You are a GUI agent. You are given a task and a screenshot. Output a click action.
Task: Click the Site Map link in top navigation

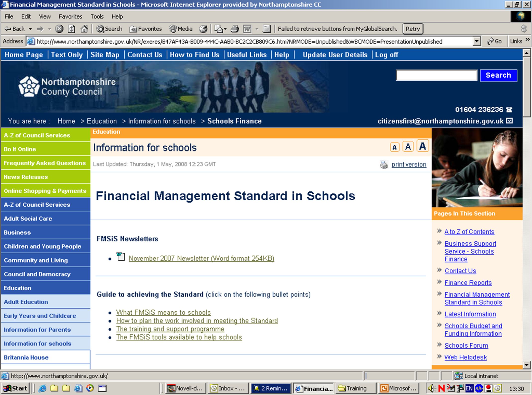click(x=105, y=55)
